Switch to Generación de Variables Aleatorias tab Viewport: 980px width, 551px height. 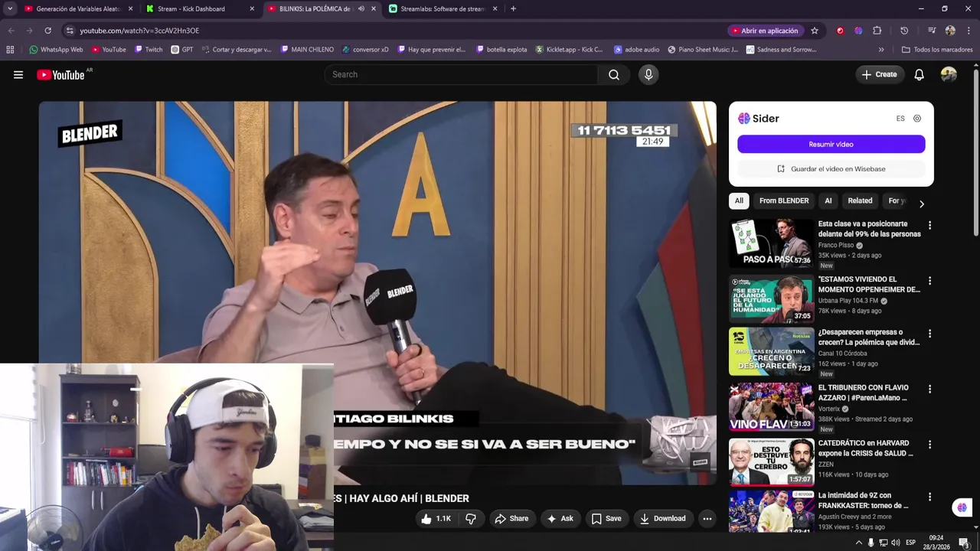coord(78,9)
